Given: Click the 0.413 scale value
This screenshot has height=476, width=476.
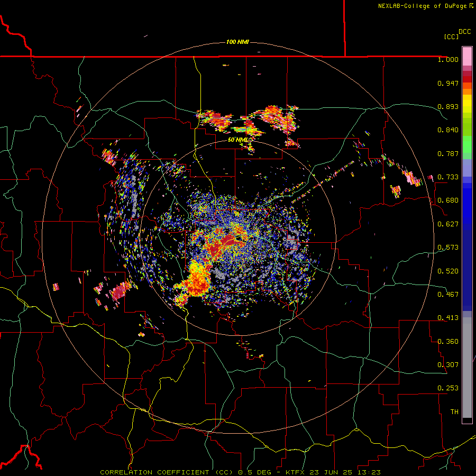Looking at the screenshot, I should tap(448, 318).
